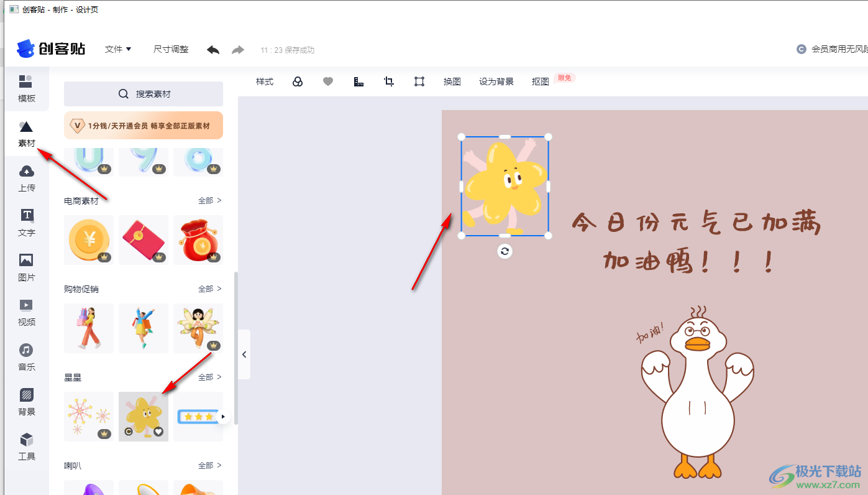
Task: Select the 今日份元气已加满 text on canvas
Action: coord(696,223)
